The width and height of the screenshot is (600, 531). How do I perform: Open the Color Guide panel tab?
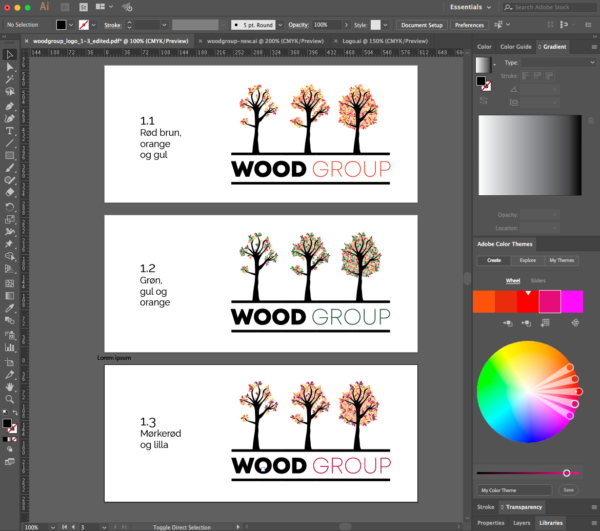[515, 46]
